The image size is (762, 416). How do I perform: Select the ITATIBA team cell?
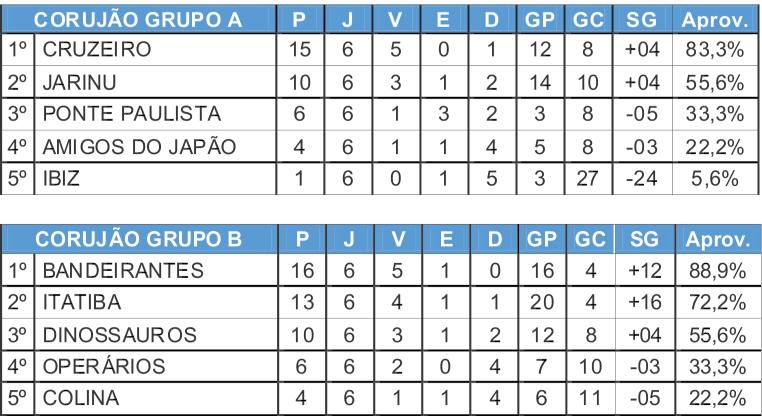[x=156, y=302]
